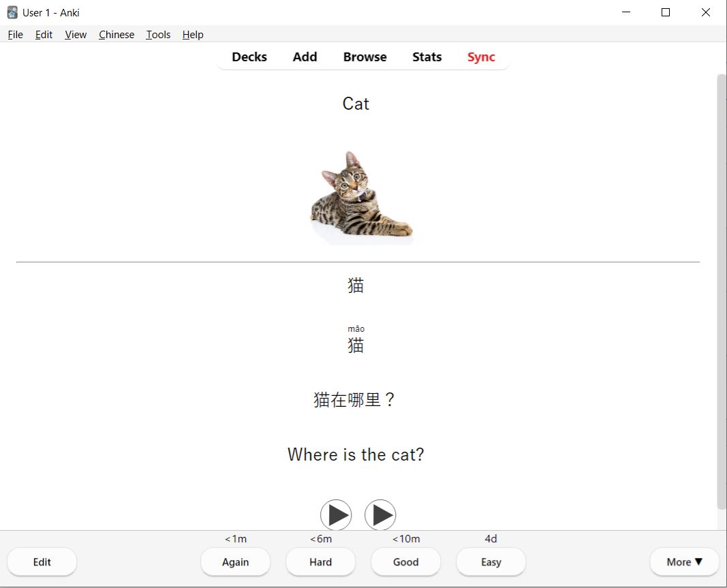Rate the card as Hard

tap(321, 562)
